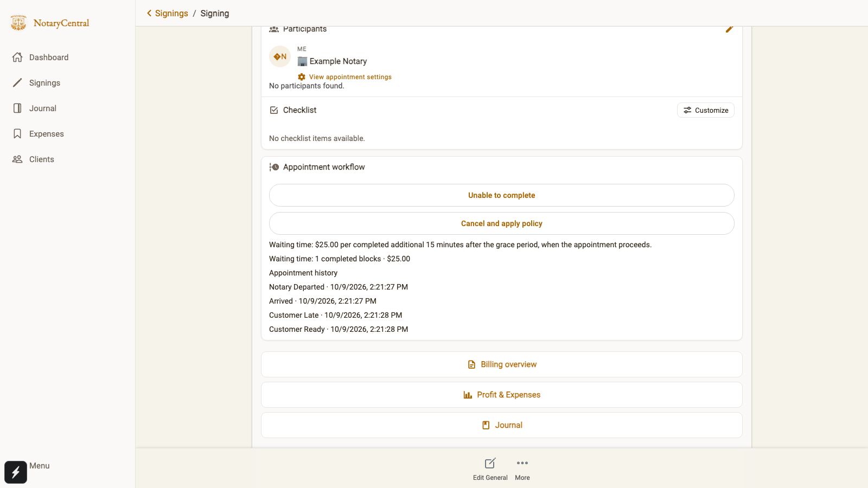868x488 pixels.
Task: Click the Journal notebook icon in main panel
Action: (x=486, y=425)
